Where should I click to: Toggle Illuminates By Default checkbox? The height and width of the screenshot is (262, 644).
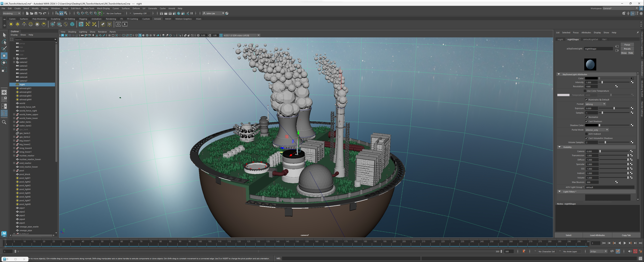pyautogui.click(x=586, y=100)
